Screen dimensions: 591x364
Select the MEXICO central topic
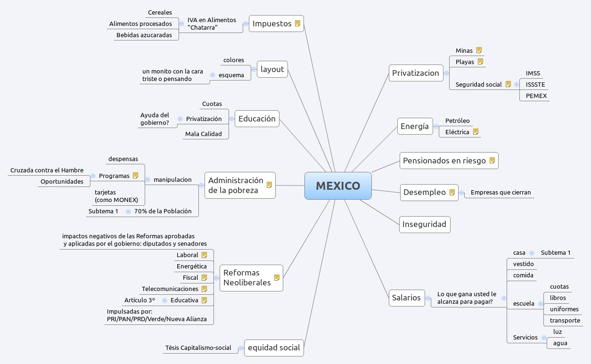(x=338, y=186)
